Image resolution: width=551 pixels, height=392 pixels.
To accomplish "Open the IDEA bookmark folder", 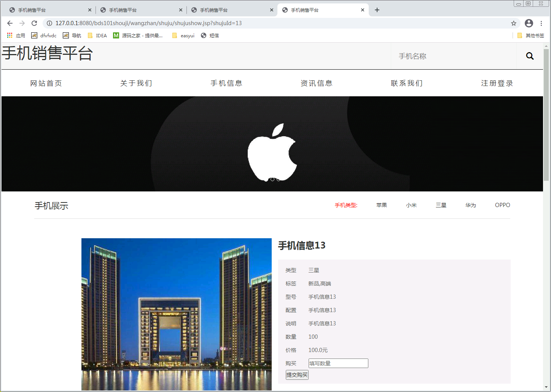I will pyautogui.click(x=97, y=35).
